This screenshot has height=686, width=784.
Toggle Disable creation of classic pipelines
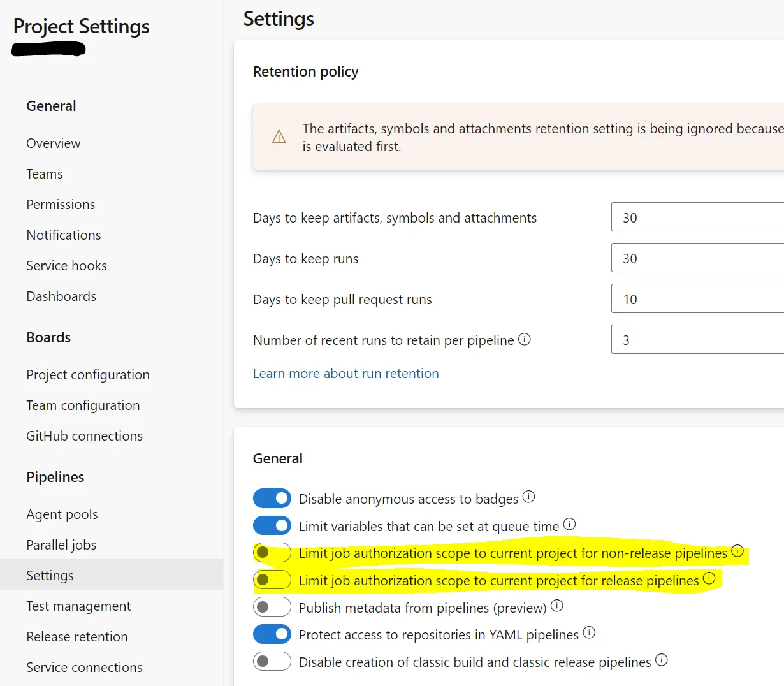[272, 661]
